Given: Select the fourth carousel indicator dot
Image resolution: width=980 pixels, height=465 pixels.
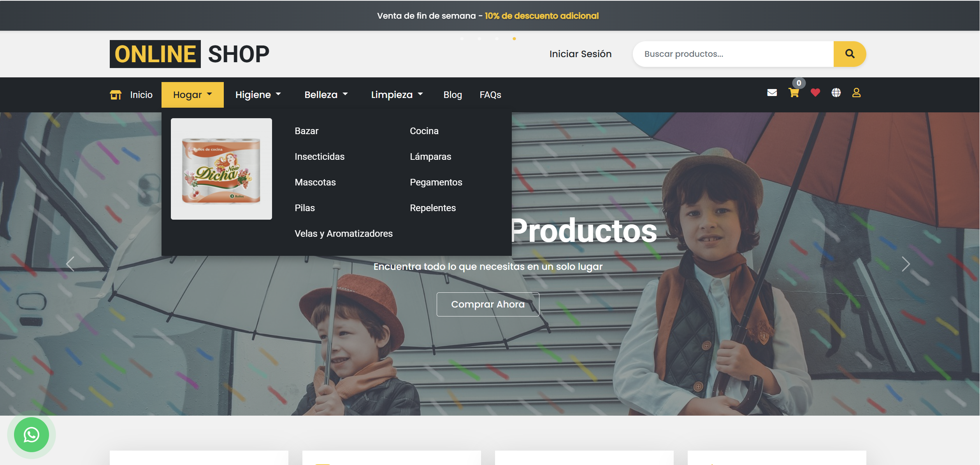Looking at the screenshot, I should click(515, 39).
